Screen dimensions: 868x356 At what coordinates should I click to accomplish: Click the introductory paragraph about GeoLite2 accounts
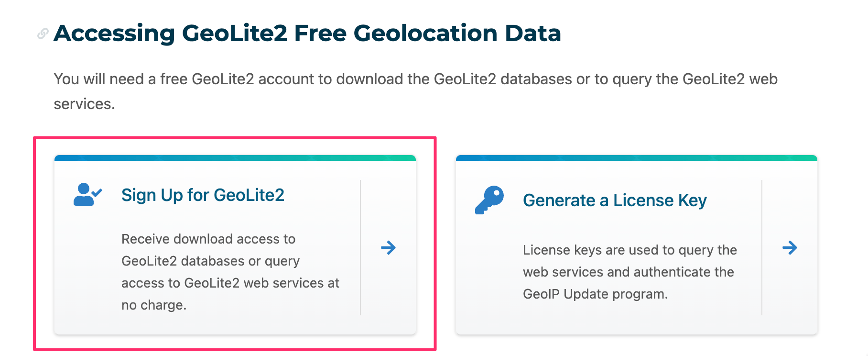(x=416, y=90)
